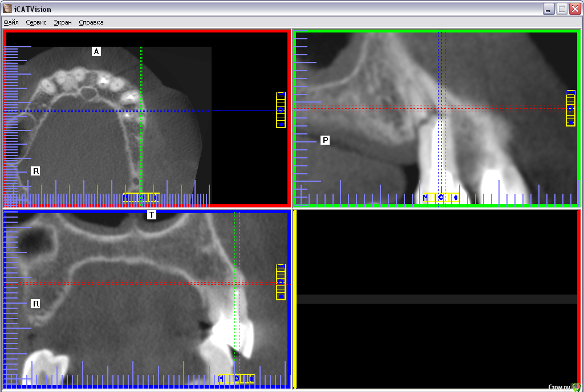Click the A orientation marker in axial view
This screenshot has height=392, width=584.
(96, 52)
